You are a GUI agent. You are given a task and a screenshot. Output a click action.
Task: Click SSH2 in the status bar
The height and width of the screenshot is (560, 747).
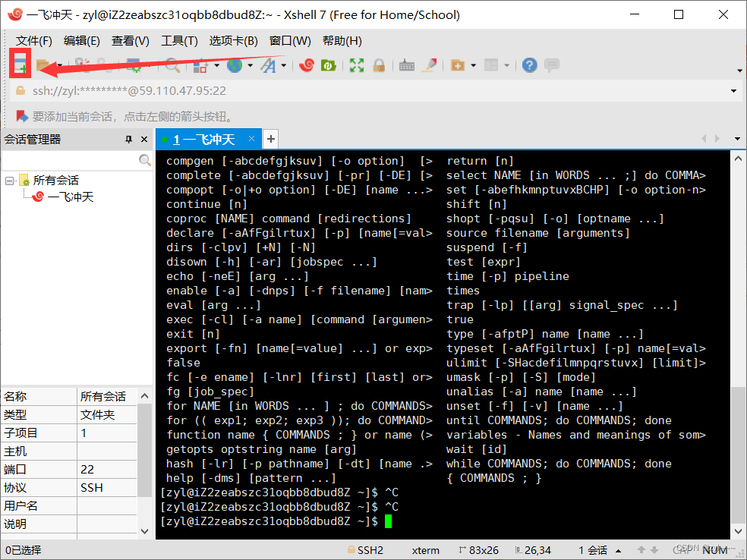tap(370, 550)
